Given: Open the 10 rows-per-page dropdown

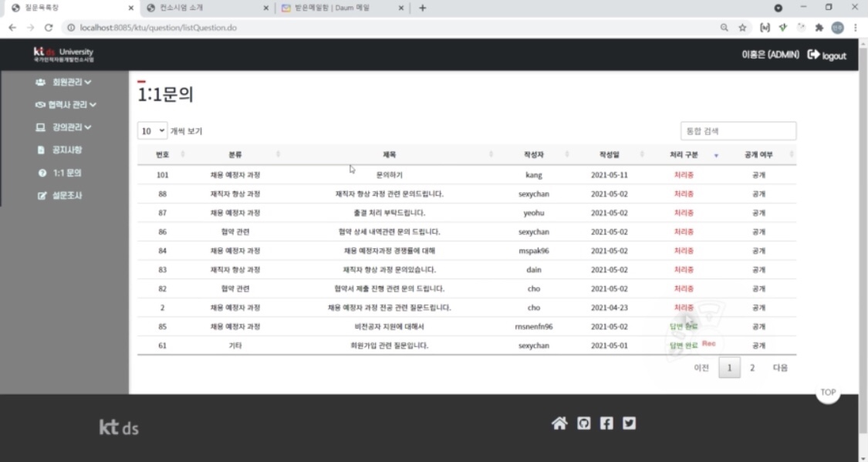Looking at the screenshot, I should [152, 131].
